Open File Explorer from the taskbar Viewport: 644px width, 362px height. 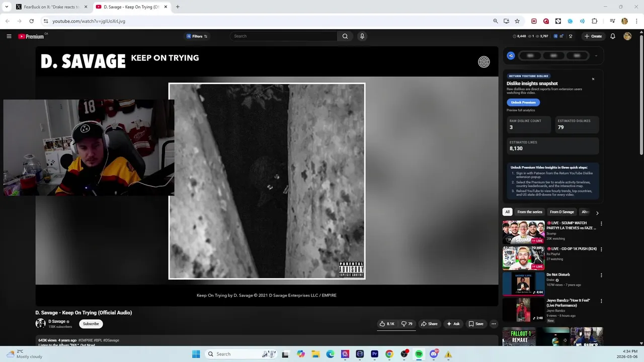click(x=315, y=354)
